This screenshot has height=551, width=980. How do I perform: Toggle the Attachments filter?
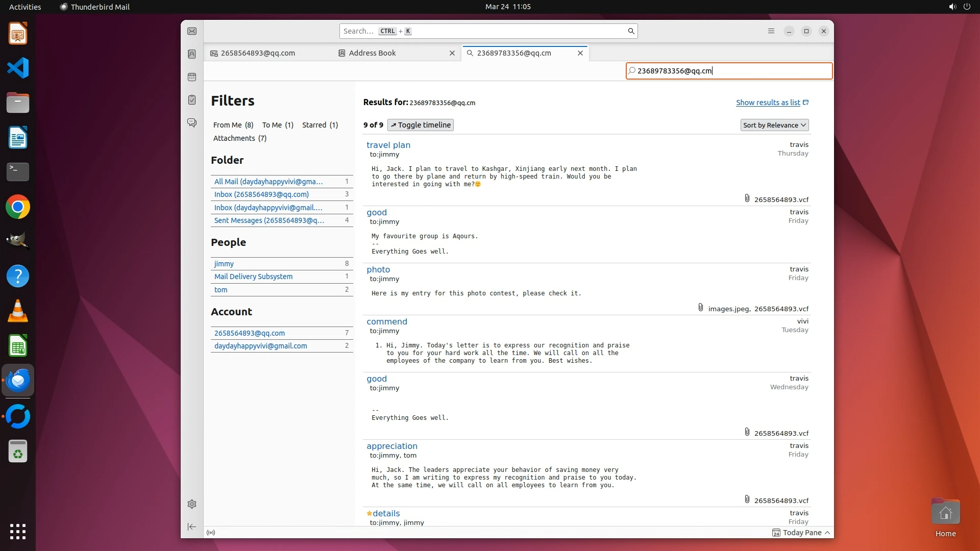(x=240, y=138)
